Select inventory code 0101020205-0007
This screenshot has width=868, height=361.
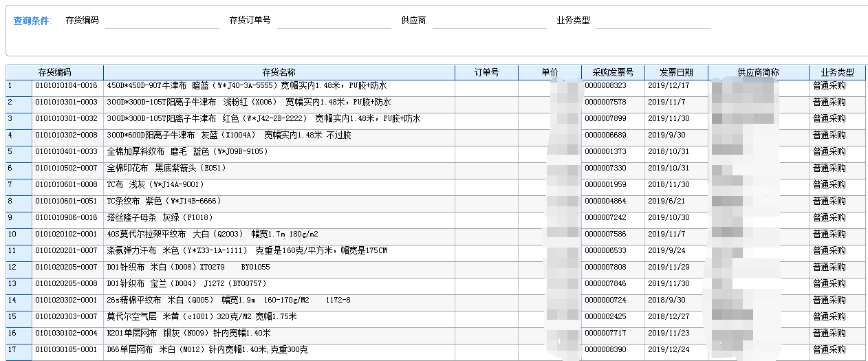(x=67, y=267)
